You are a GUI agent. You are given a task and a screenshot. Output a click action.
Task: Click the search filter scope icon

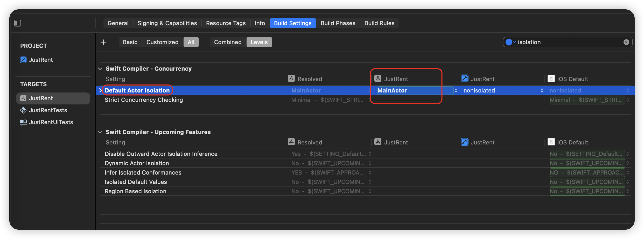click(x=510, y=42)
